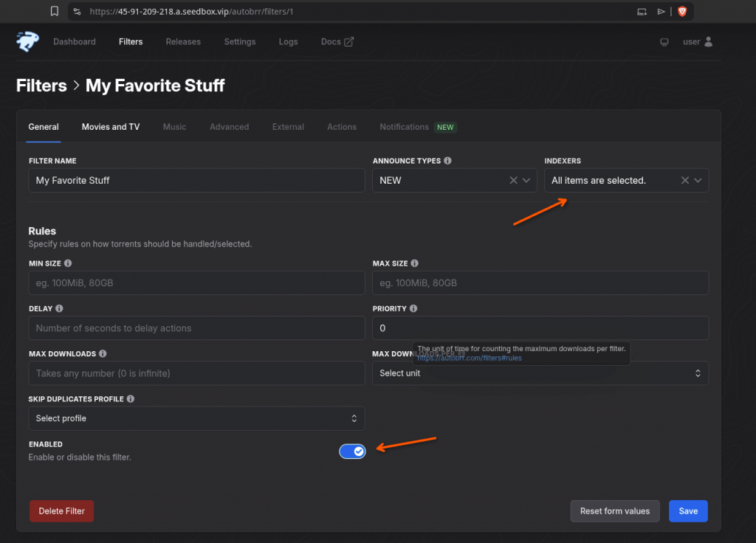Click the browser bookmark icon
Viewport: 756px width, 543px height.
tap(55, 11)
